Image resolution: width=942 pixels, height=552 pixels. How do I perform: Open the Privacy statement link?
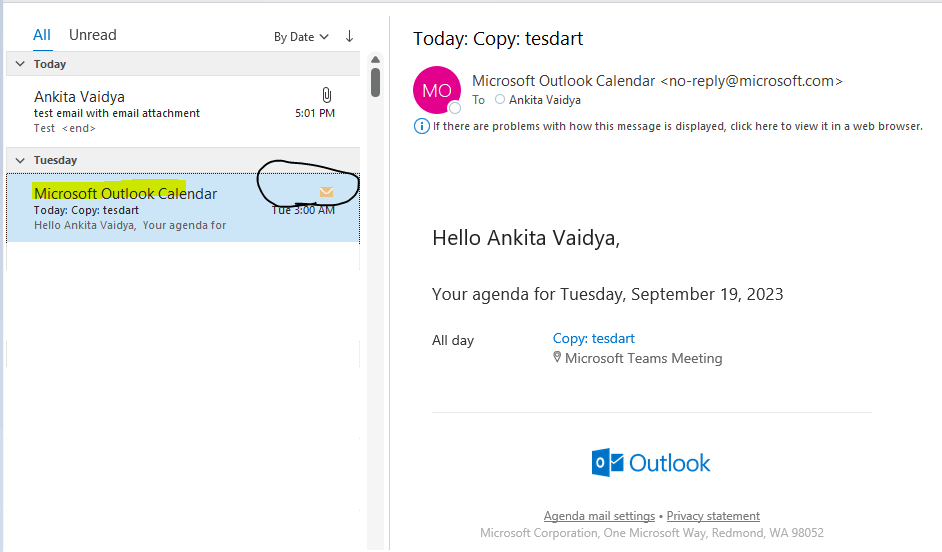[713, 516]
